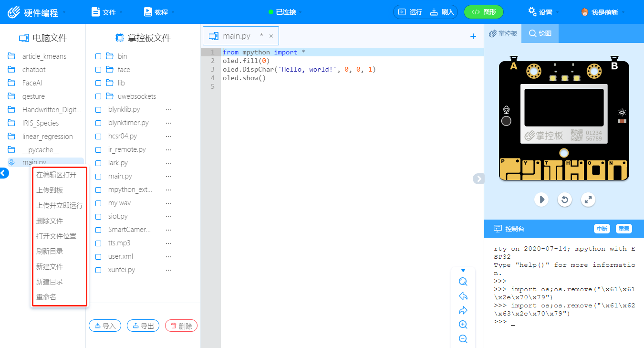Zoom out the code editor
This screenshot has width=644, height=348.
click(x=463, y=339)
